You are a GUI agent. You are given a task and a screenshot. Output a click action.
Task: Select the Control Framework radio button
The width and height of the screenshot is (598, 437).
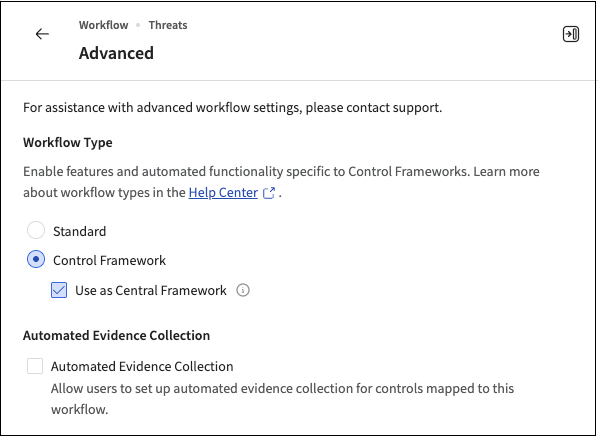coord(36,259)
